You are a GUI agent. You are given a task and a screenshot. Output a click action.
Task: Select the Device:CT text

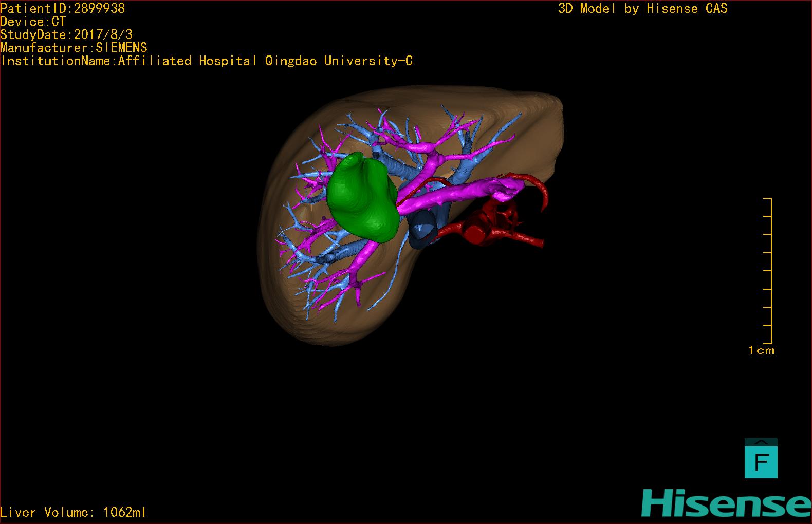point(33,22)
